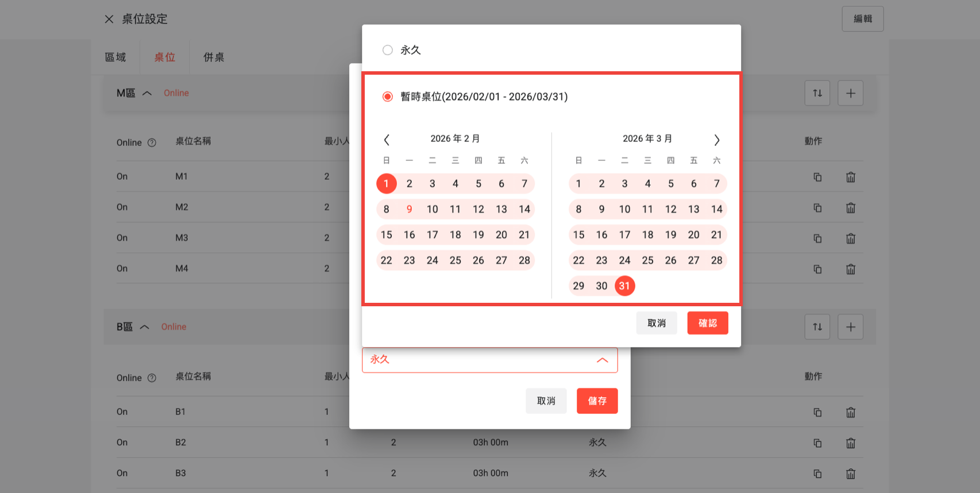Open the 永久 dropdown field
980x493 pixels.
(489, 360)
